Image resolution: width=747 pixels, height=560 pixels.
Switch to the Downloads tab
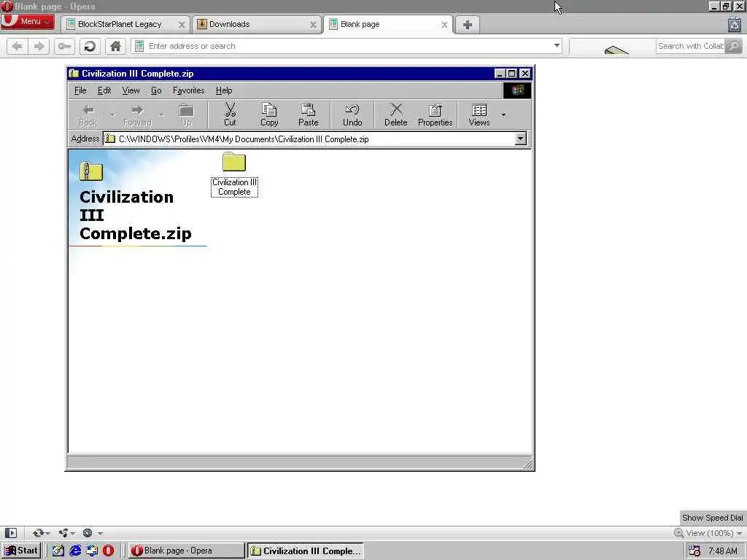pyautogui.click(x=229, y=24)
